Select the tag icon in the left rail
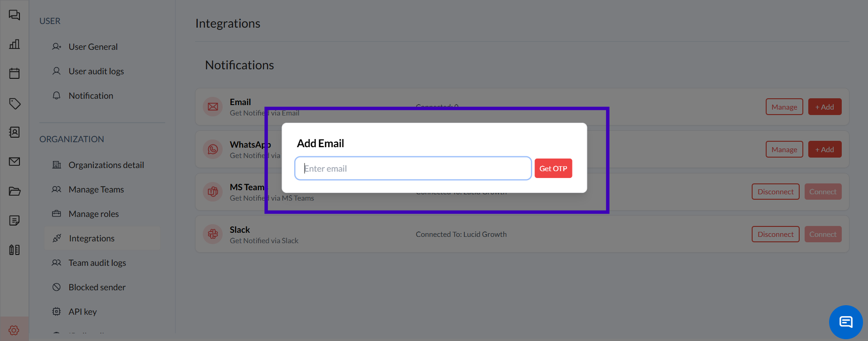This screenshot has width=868, height=341. tap(14, 103)
